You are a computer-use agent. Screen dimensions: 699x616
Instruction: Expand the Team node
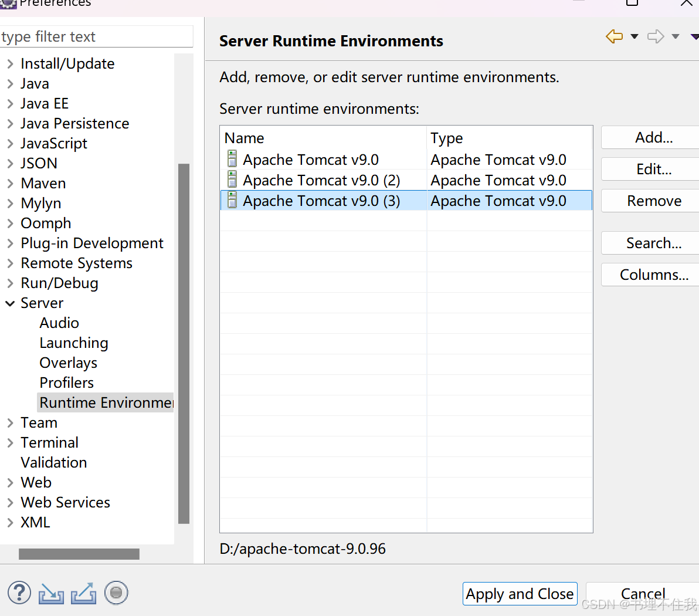10,423
